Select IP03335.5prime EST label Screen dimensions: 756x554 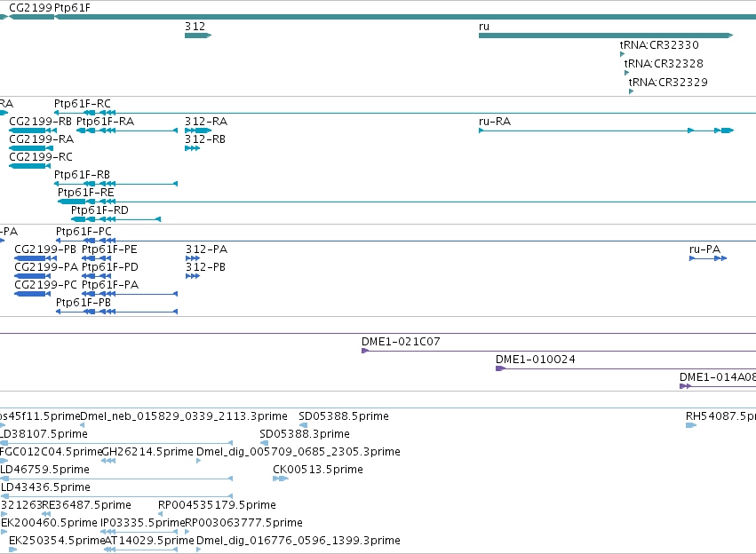coord(143,523)
